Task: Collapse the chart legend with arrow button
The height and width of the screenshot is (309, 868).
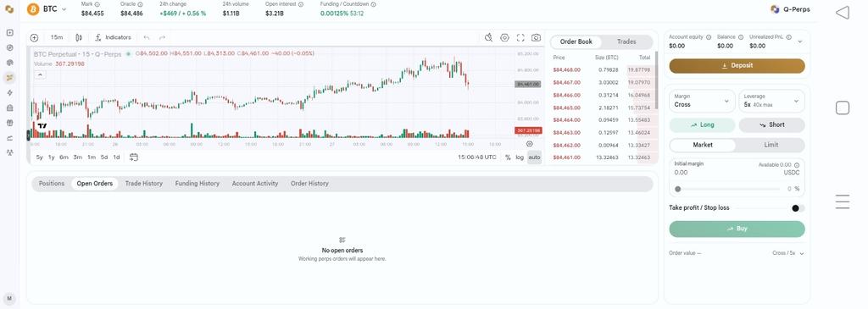Action: [40, 74]
